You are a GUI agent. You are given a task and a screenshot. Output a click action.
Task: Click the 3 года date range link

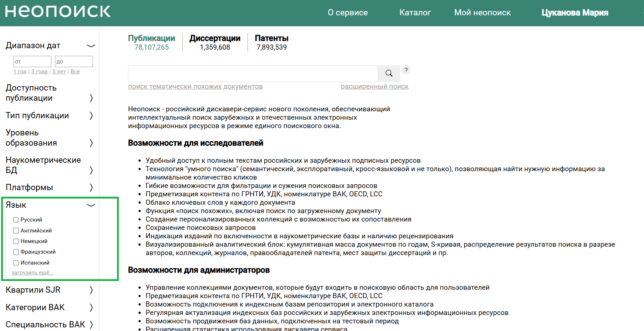pyautogui.click(x=39, y=72)
